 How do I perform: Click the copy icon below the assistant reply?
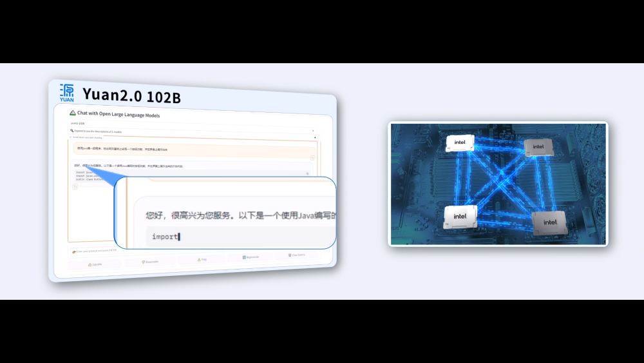pyautogui.click(x=75, y=186)
